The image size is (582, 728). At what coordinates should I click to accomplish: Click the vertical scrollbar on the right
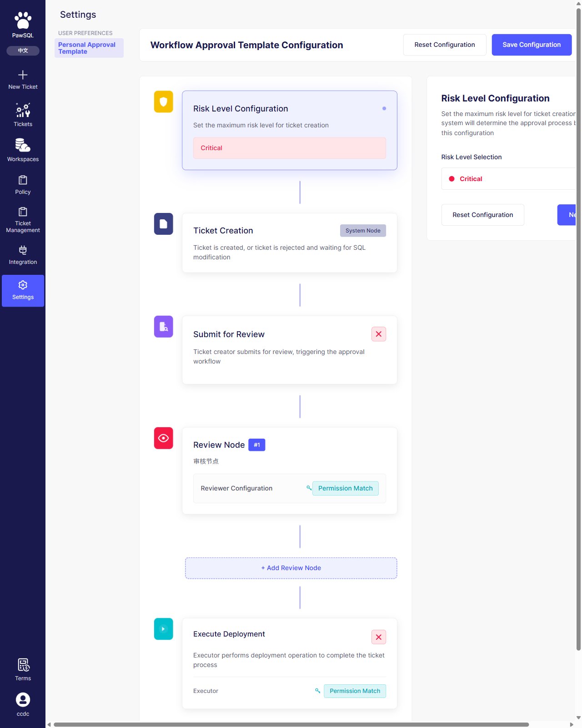click(578, 330)
